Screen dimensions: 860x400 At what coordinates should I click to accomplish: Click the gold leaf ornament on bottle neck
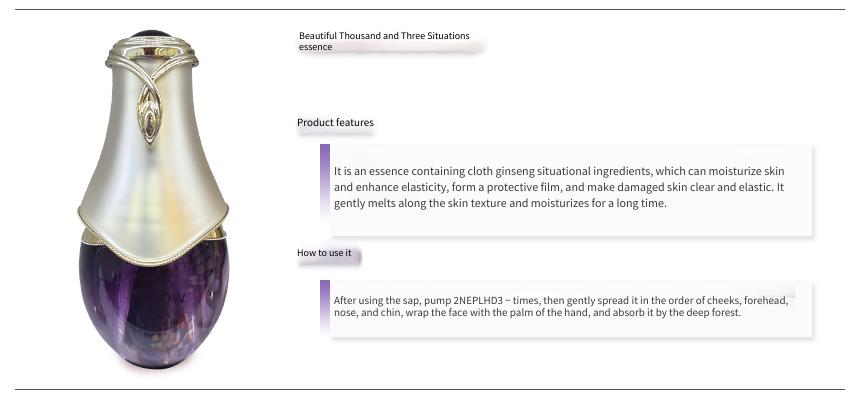(x=149, y=114)
